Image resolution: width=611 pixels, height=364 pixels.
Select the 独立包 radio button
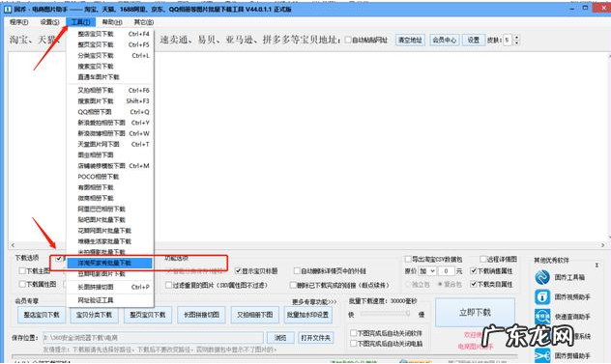(x=408, y=284)
